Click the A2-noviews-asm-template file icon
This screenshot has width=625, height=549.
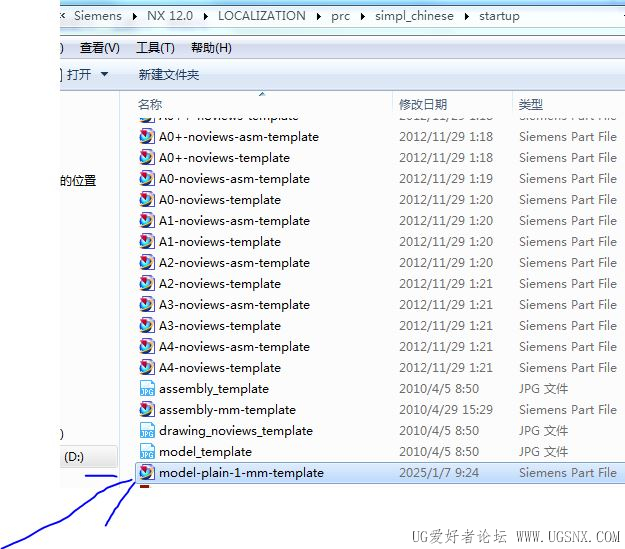click(147, 263)
